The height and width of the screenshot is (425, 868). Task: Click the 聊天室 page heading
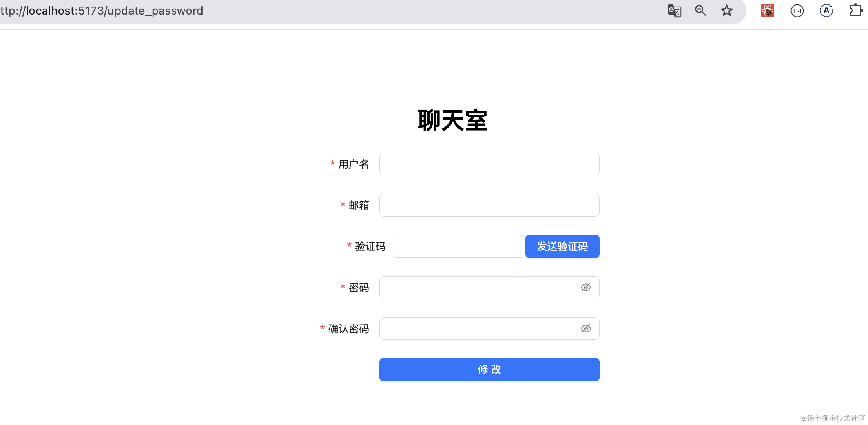pos(452,121)
